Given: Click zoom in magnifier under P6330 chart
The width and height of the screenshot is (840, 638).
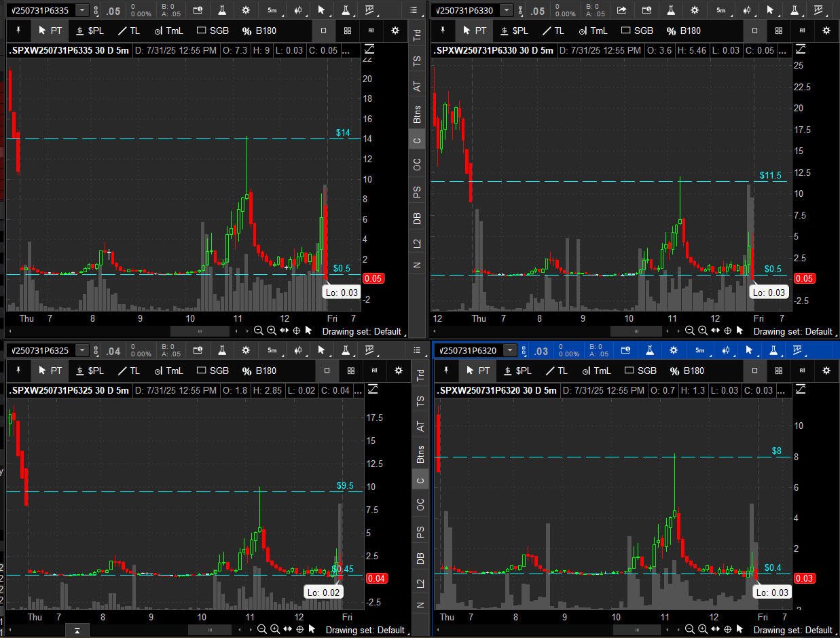Looking at the screenshot, I should (702, 331).
